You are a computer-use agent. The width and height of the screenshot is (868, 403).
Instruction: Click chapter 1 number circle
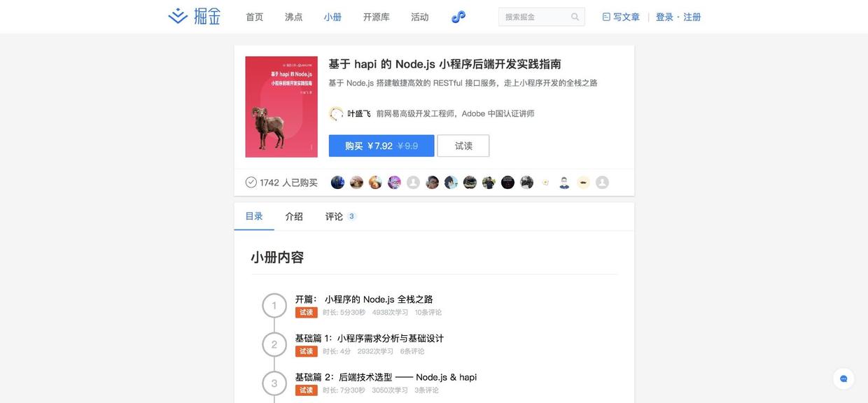tap(274, 306)
